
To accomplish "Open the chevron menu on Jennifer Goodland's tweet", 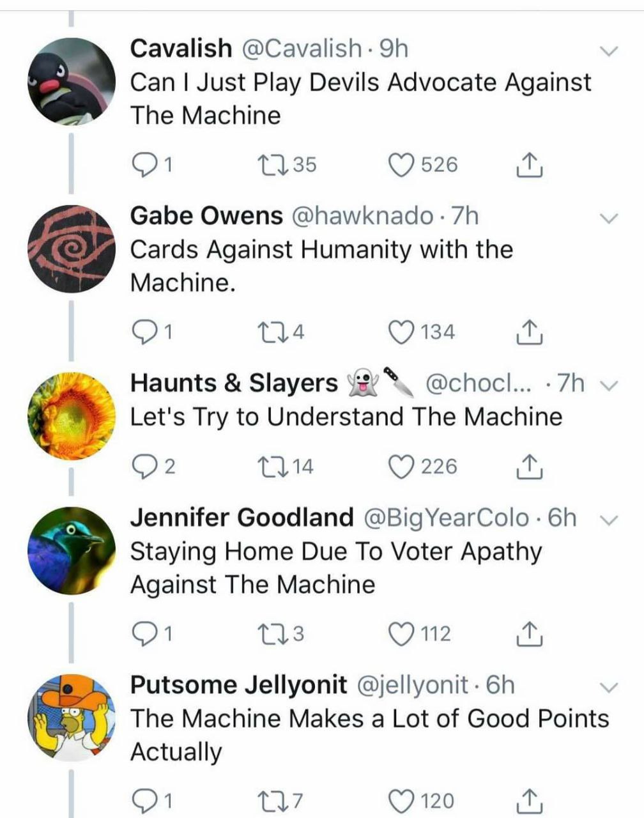I will coord(610,520).
